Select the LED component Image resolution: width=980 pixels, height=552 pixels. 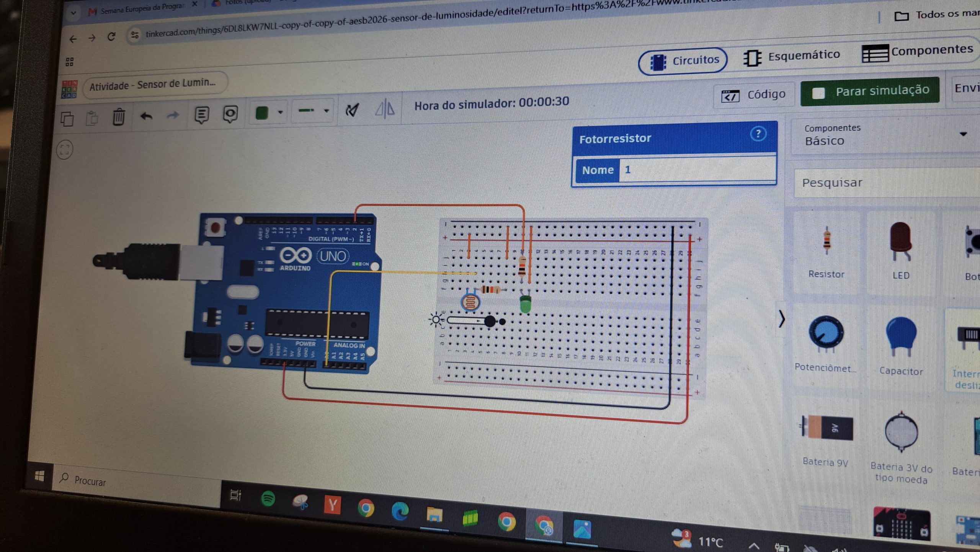click(900, 251)
